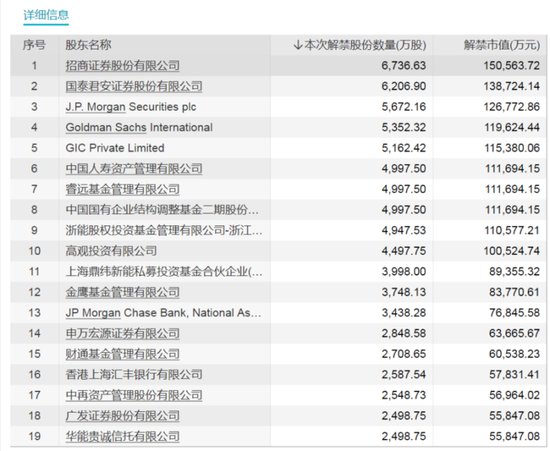Select share count 6,736.63

coord(404,66)
